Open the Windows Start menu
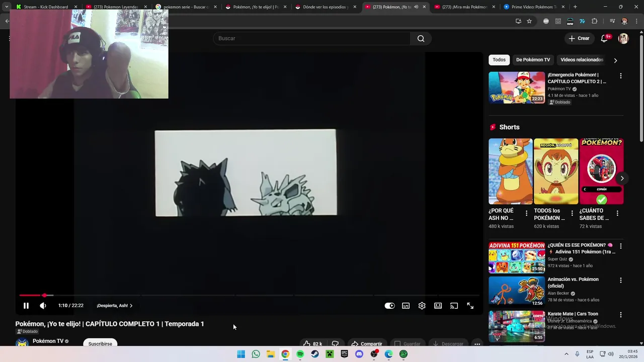 point(241,354)
